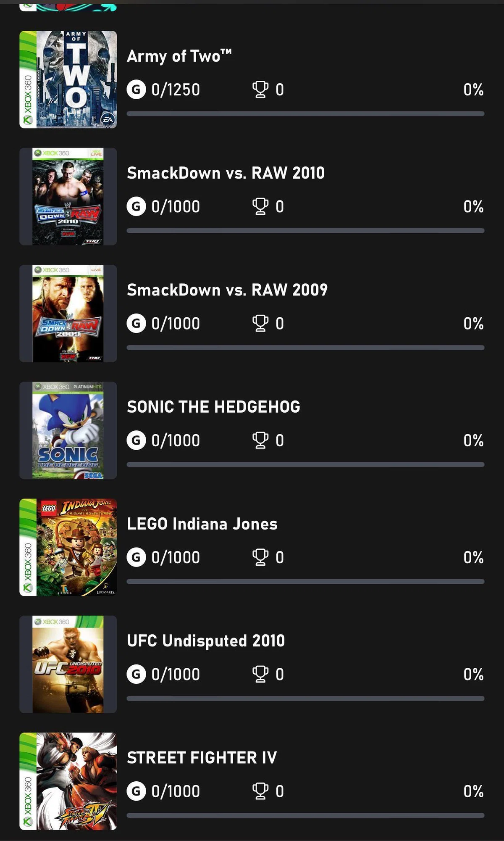Image resolution: width=504 pixels, height=841 pixels.
Task: Open SmackDown vs. RAW 2010 box art
Action: (68, 196)
